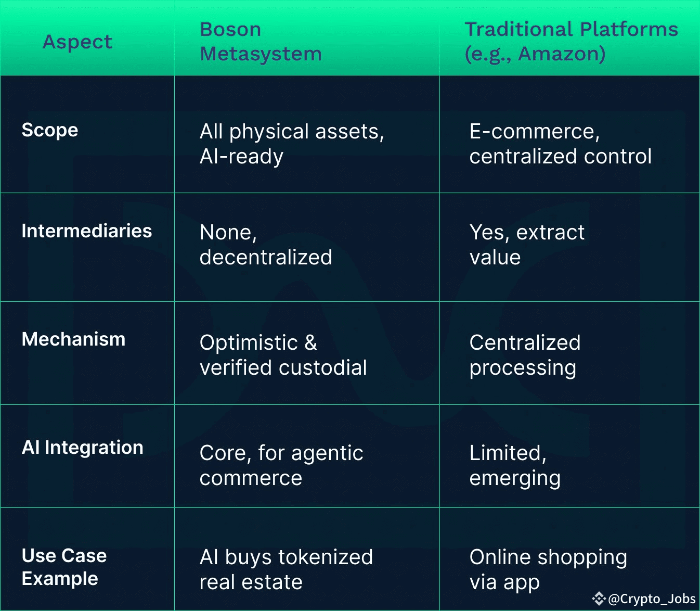This screenshot has width=700, height=611.
Task: Click the @Crypto_Jobs watermark handle
Action: (652, 599)
